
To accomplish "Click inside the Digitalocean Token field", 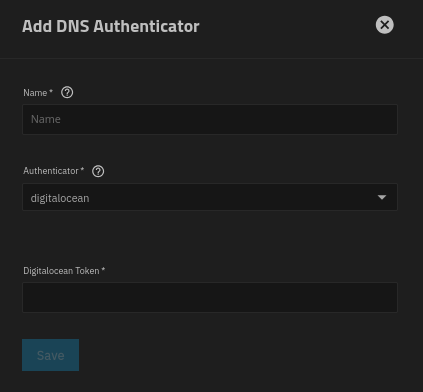I will click(x=210, y=297).
